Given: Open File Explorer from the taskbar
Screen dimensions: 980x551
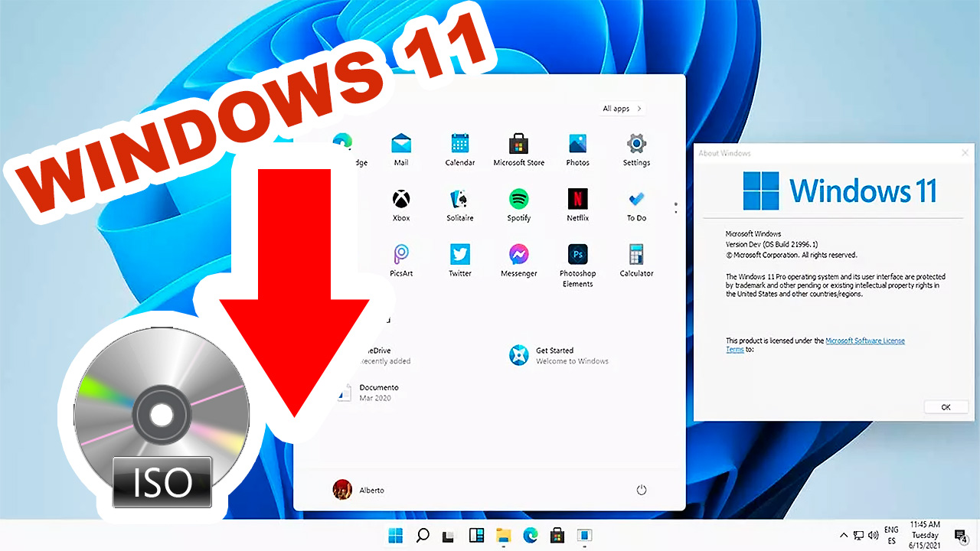Looking at the screenshot, I should point(503,535).
